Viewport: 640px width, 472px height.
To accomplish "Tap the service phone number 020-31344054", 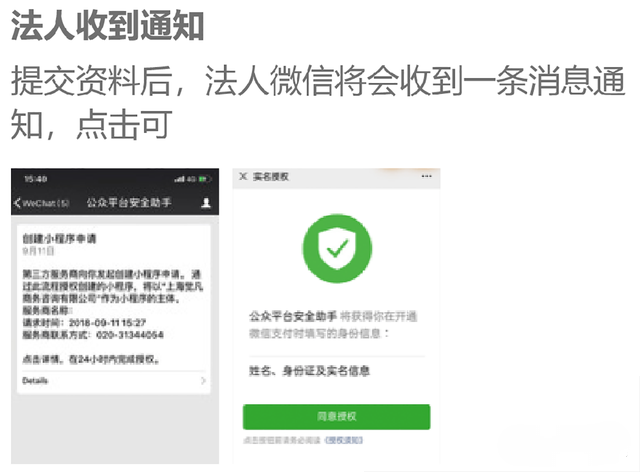I will (130, 335).
